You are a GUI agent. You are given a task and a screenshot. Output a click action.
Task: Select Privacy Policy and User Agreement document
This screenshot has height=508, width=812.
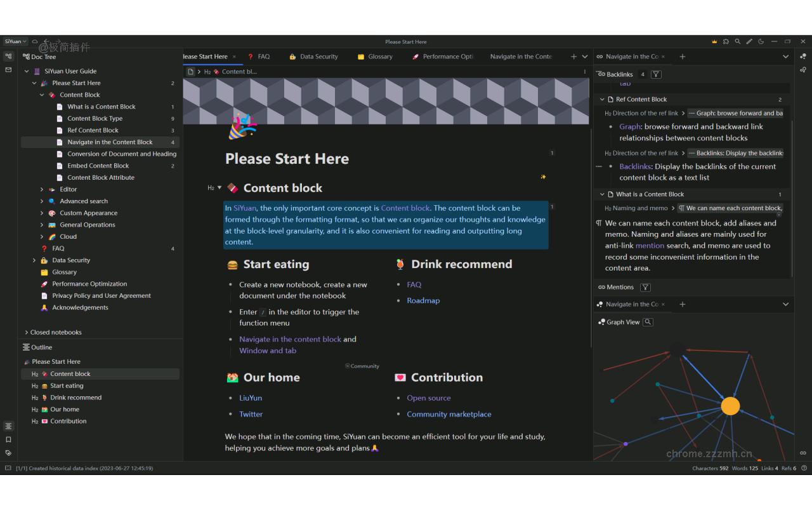point(100,296)
